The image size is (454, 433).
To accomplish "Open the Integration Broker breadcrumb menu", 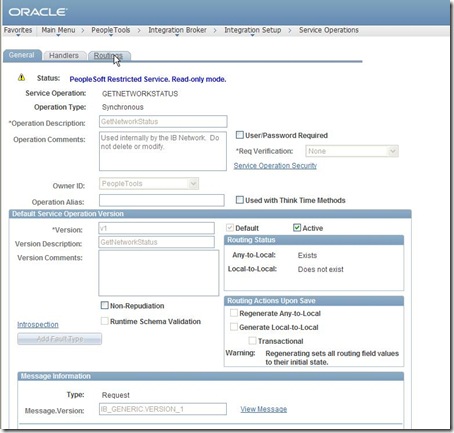I will point(177,30).
